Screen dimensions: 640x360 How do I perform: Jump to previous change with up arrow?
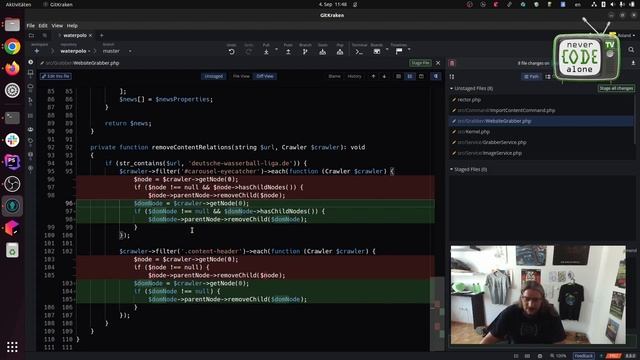point(373,76)
